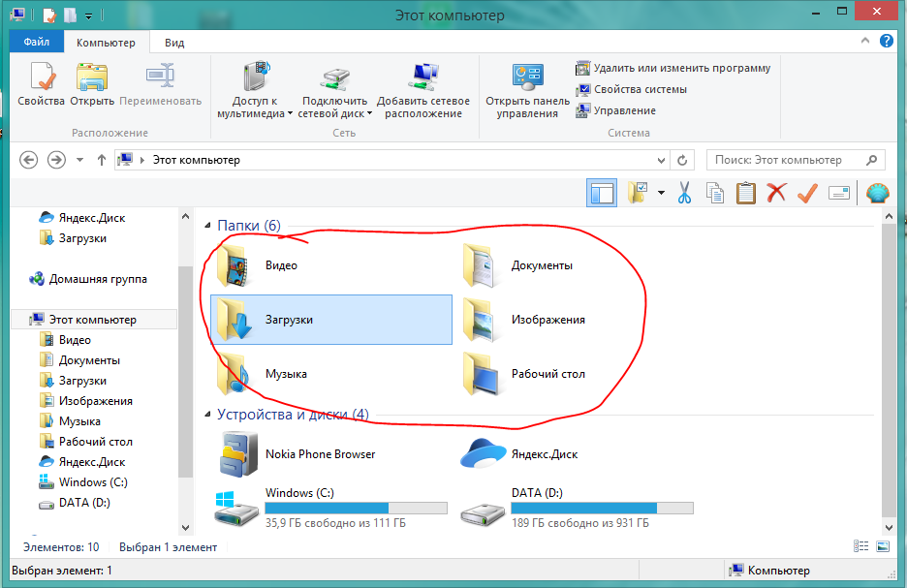Select Nokia Phone Browser device
Image resolution: width=907 pixels, height=588 pixels.
click(330, 454)
